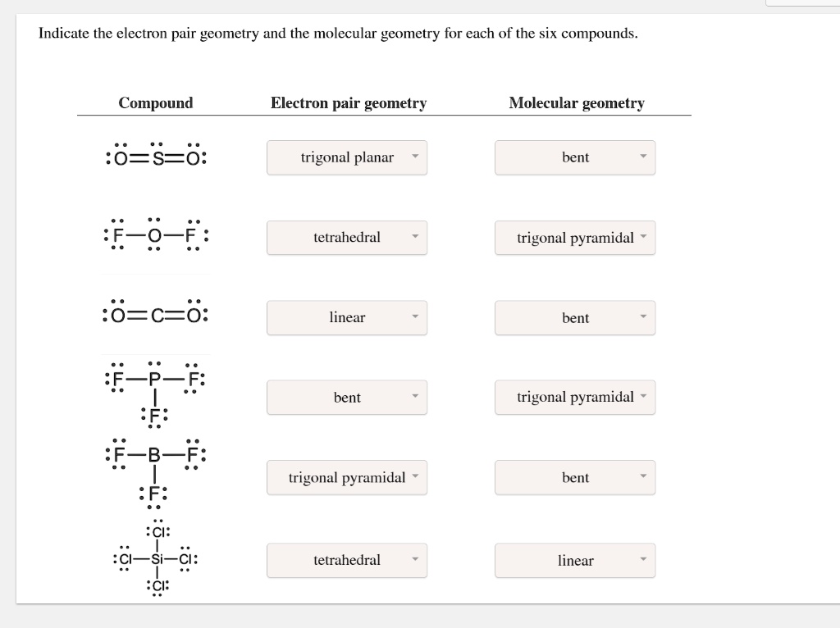Expand the tetrahedral dropdown for OF2
This screenshot has width=840, height=628.
[346, 237]
